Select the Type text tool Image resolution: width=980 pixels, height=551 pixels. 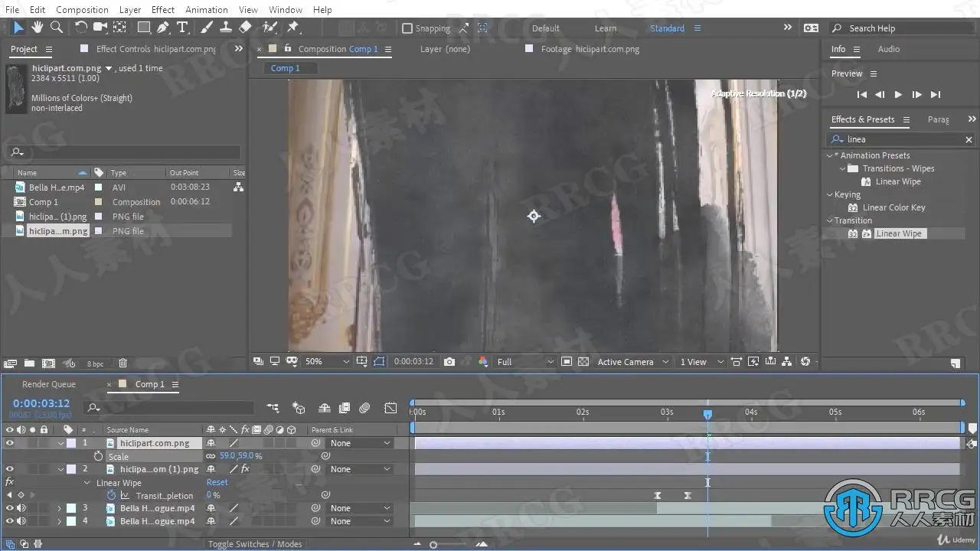point(182,28)
